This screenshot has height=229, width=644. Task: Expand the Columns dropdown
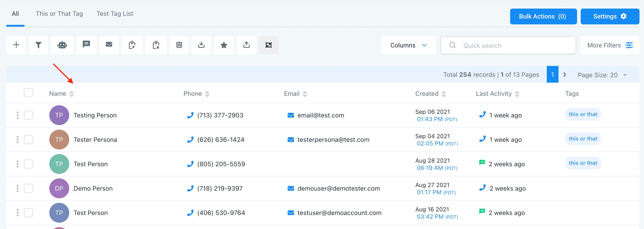click(x=408, y=45)
